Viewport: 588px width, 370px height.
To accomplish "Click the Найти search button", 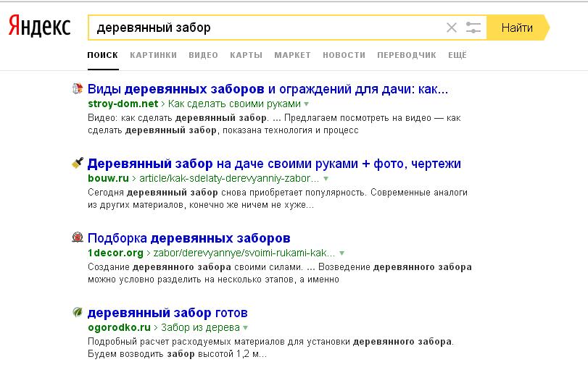I will 518,28.
